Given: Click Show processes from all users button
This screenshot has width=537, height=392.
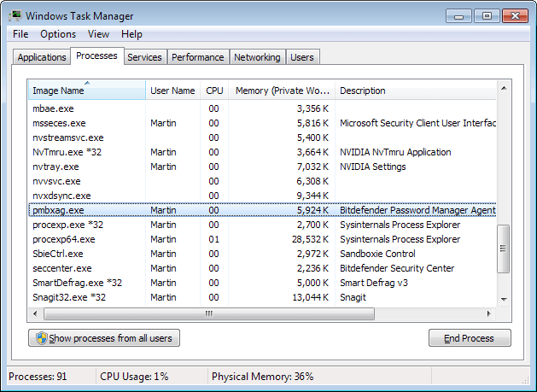Looking at the screenshot, I should pos(104,338).
